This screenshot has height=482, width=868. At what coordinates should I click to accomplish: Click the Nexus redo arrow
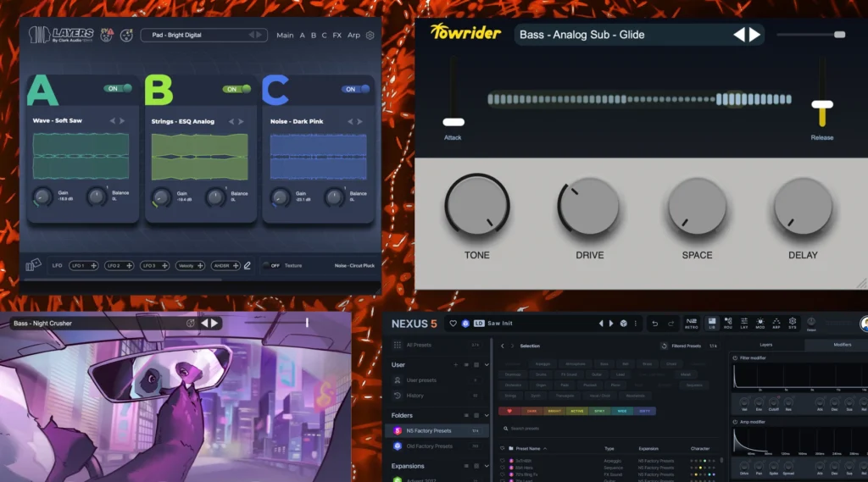(x=671, y=324)
